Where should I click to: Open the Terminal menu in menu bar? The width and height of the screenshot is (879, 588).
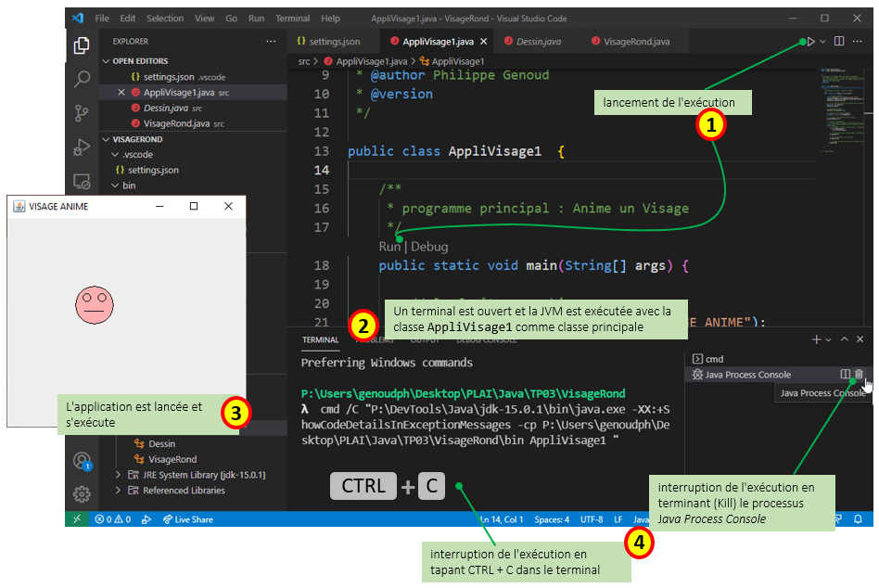(x=293, y=19)
